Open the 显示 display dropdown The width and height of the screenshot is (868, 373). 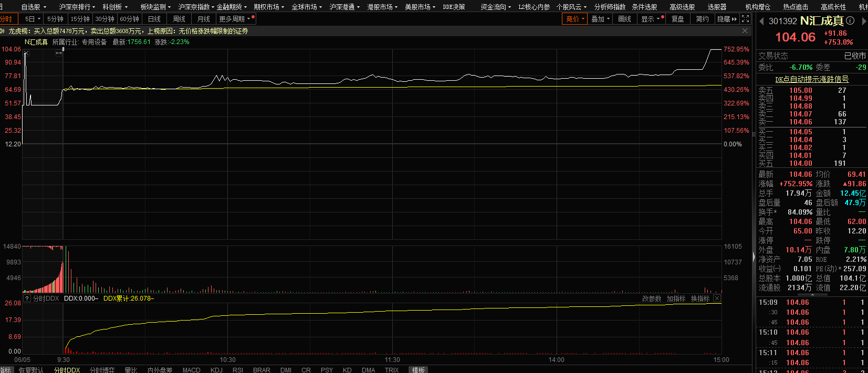pos(650,19)
